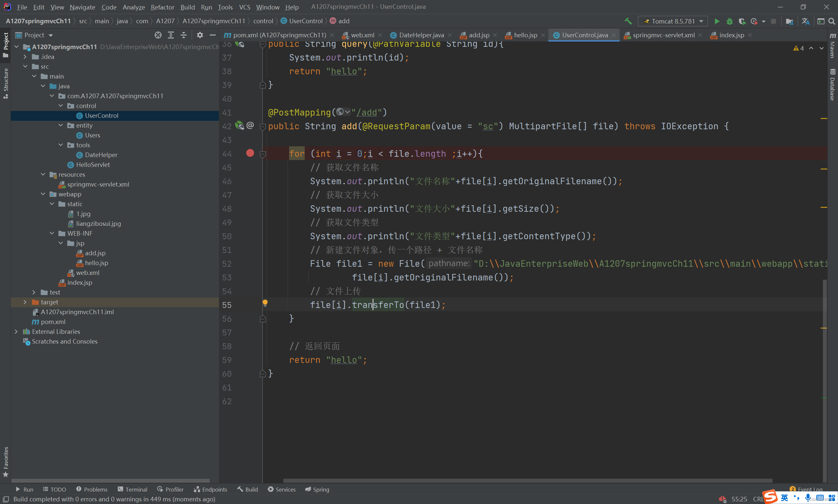This screenshot has height=504, width=838.
Task: Click the Run button in toolbar
Action: point(717,21)
